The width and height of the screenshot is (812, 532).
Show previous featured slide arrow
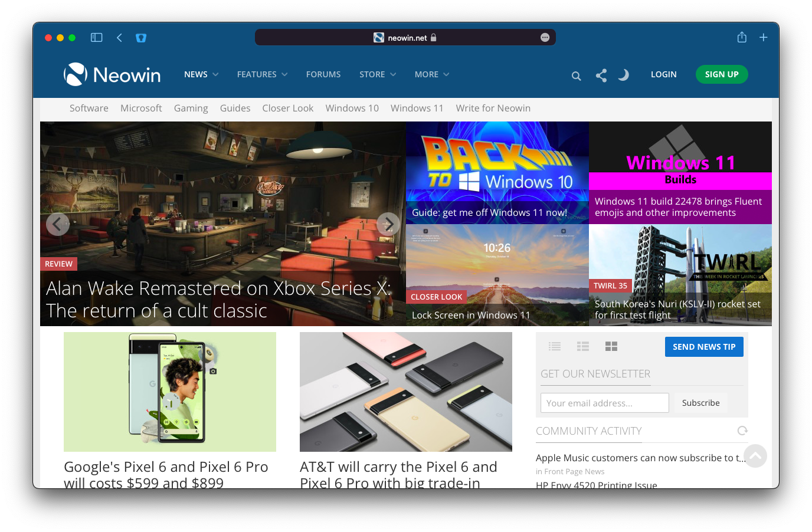(x=58, y=224)
